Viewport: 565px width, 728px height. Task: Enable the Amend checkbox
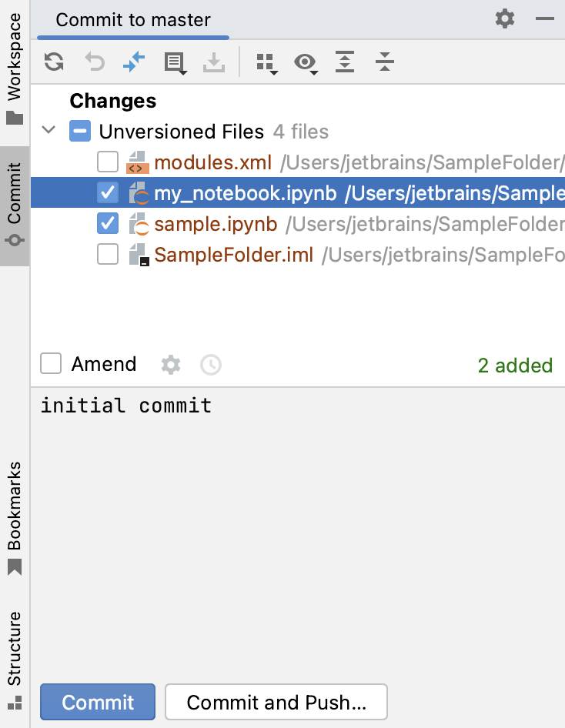click(x=50, y=364)
